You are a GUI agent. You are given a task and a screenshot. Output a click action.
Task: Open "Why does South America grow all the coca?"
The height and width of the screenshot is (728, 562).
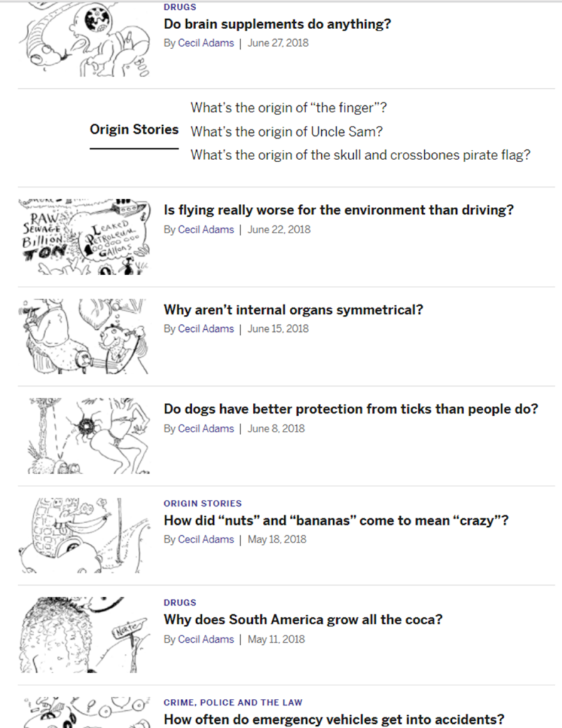tap(303, 620)
